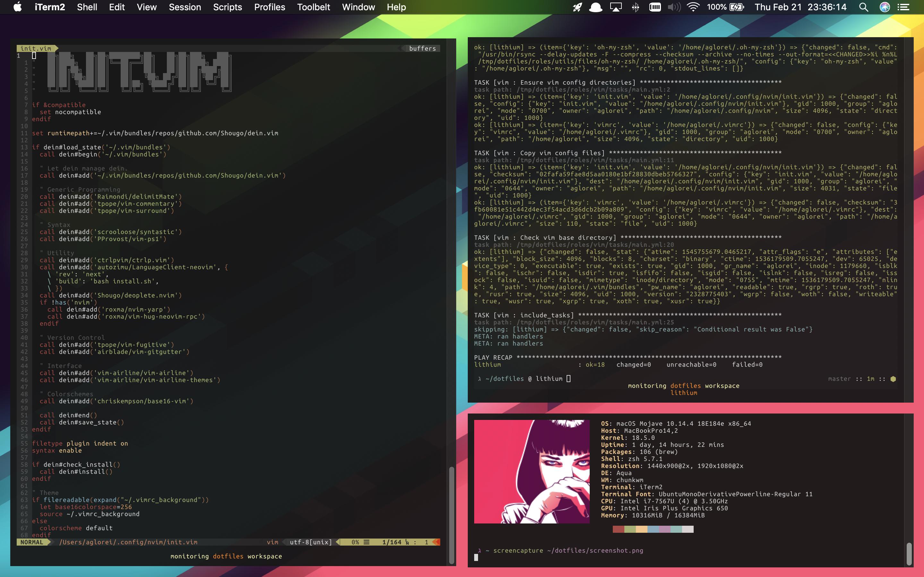Open the Toolbelt menu
Viewport: 924px width, 577px height.
point(313,7)
